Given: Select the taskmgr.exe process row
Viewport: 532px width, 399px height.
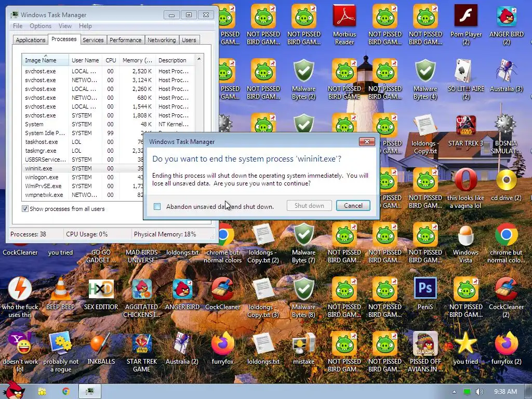Looking at the screenshot, I should point(84,151).
